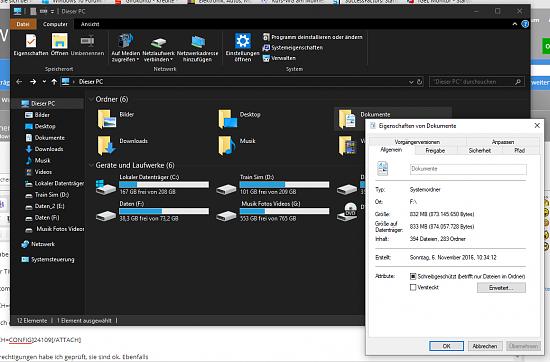Select Downloads in the navigation pane

(x=49, y=149)
